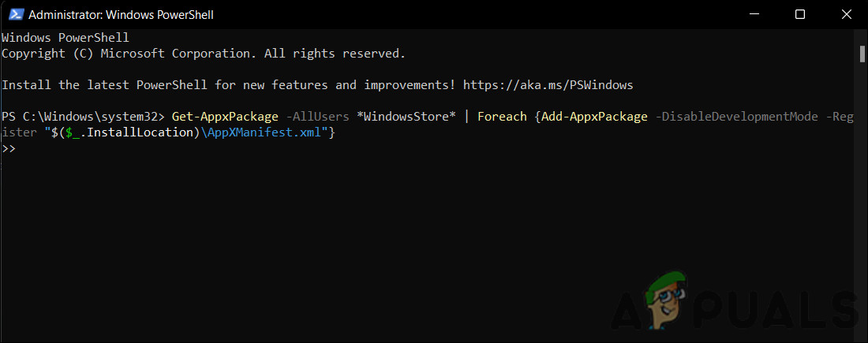Click the Foreach keyword
Image resolution: width=868 pixels, height=343 pixels.
click(502, 116)
